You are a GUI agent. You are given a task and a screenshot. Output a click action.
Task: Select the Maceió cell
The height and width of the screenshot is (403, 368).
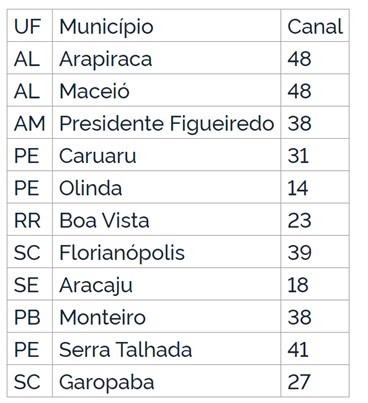click(x=166, y=90)
